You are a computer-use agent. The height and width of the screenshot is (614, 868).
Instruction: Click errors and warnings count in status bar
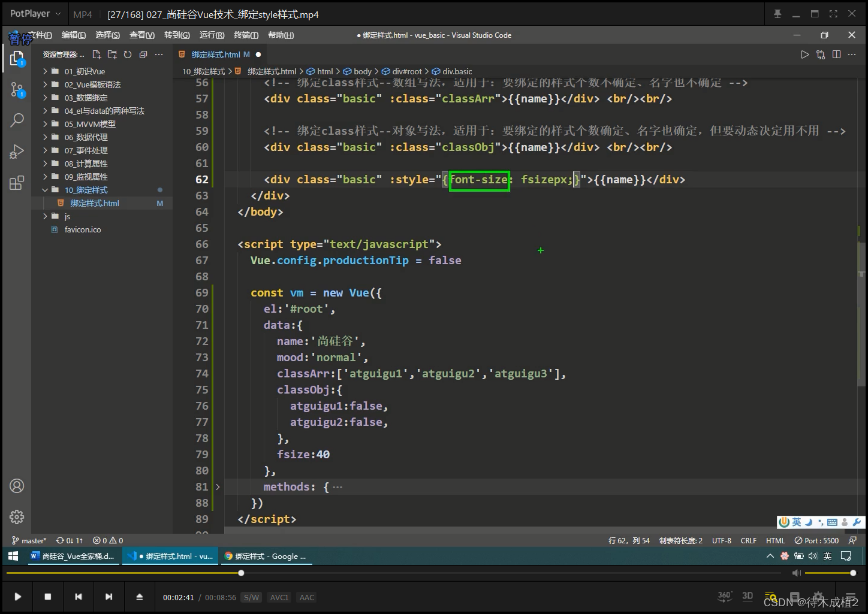click(108, 540)
